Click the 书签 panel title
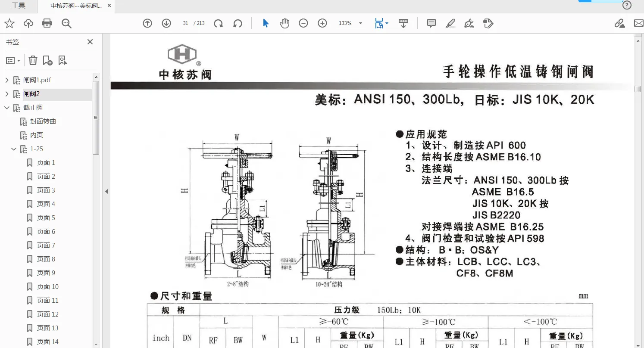This screenshot has height=348, width=644. (x=13, y=42)
